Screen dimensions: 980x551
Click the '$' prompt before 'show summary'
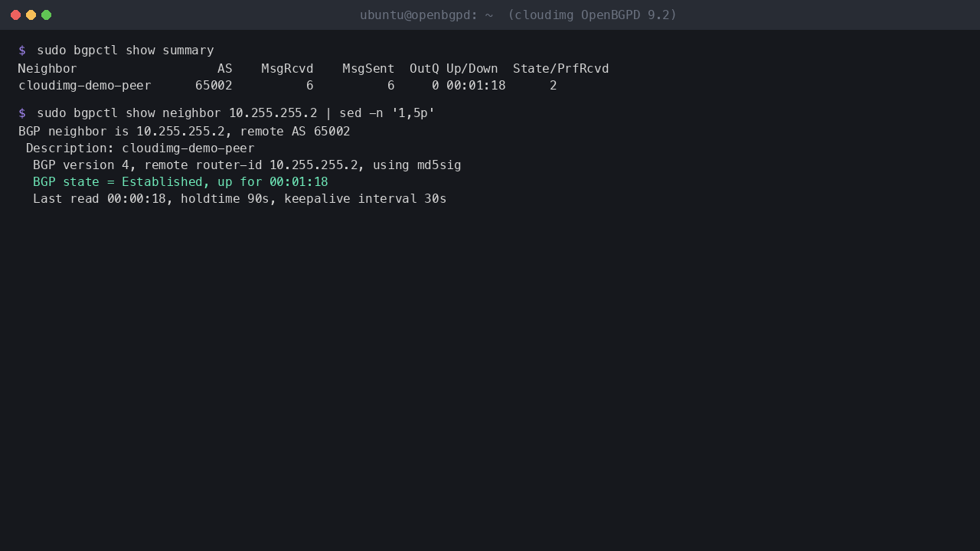coord(22,51)
